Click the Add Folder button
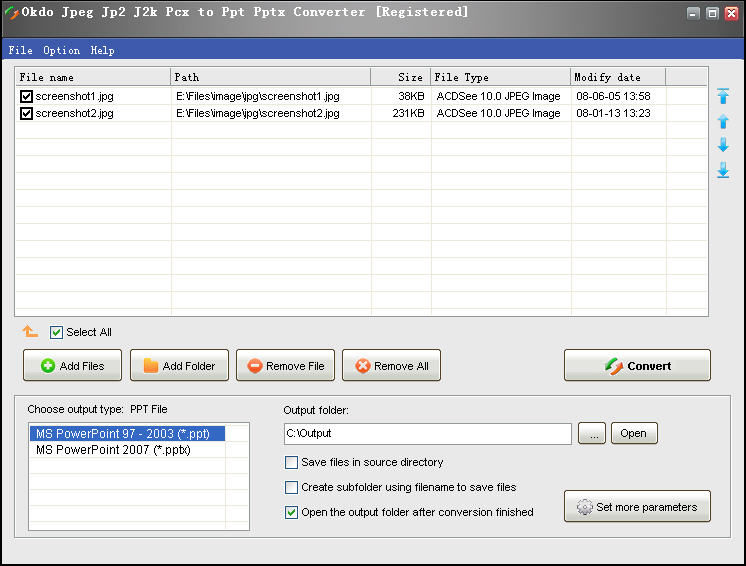The height and width of the screenshot is (566, 746). click(x=179, y=366)
